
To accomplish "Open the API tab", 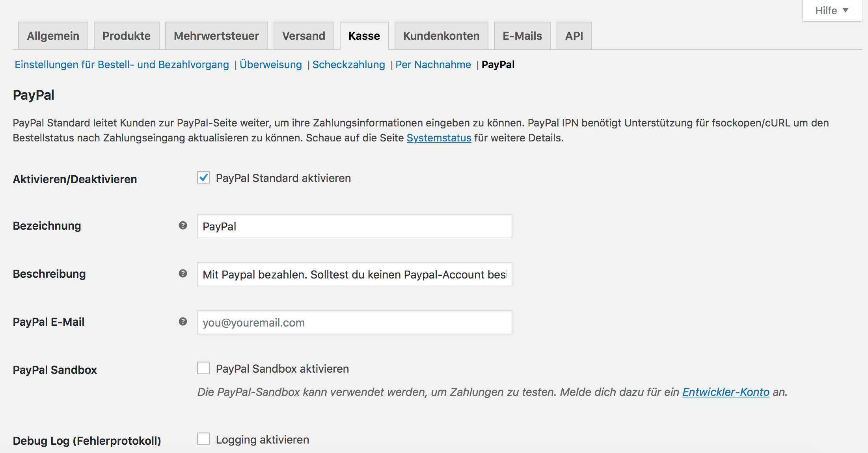I will point(574,36).
